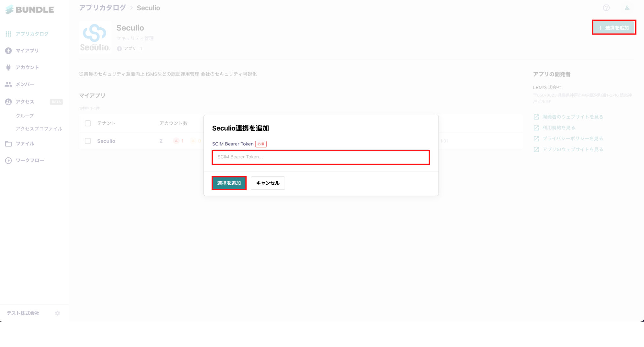Screen dimensions: 644x347
Task: Click テスト株式会社 company name
Action: (23, 313)
